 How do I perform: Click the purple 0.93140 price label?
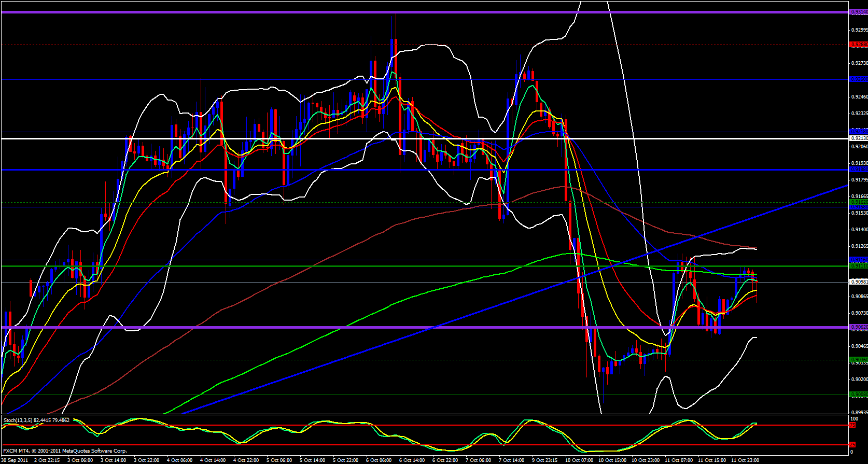[858, 12]
